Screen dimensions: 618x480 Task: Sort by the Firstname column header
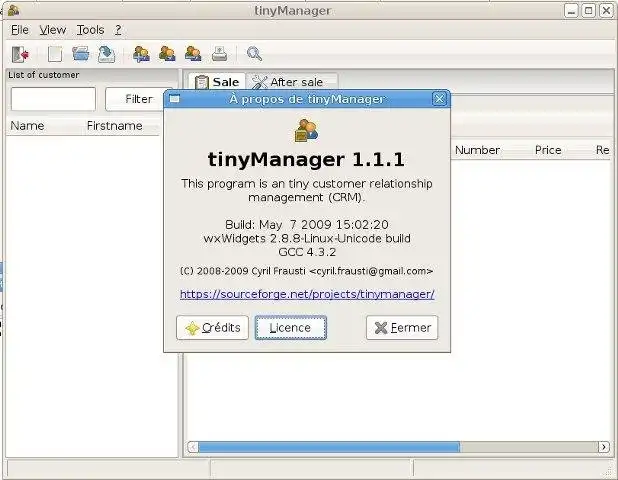(x=114, y=126)
